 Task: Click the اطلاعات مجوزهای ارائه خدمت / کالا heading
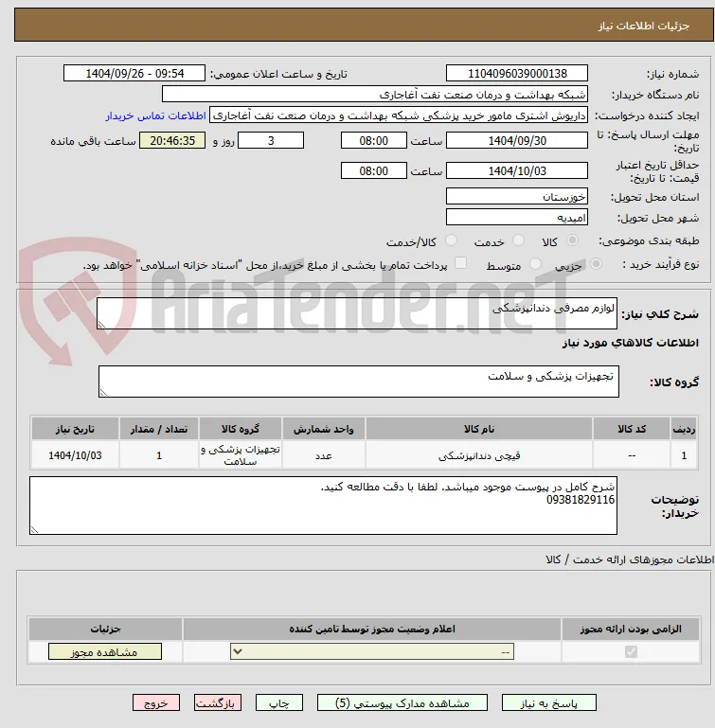coord(630,559)
